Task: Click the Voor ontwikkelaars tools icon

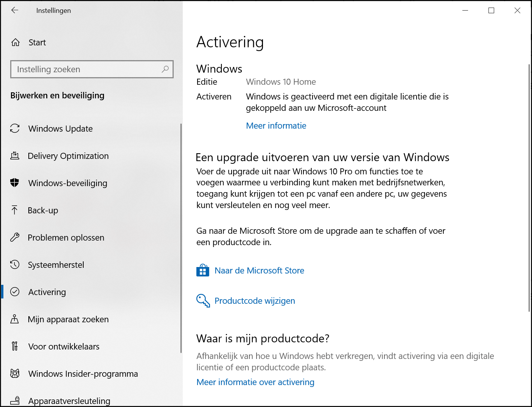Action: pyautogui.click(x=15, y=346)
